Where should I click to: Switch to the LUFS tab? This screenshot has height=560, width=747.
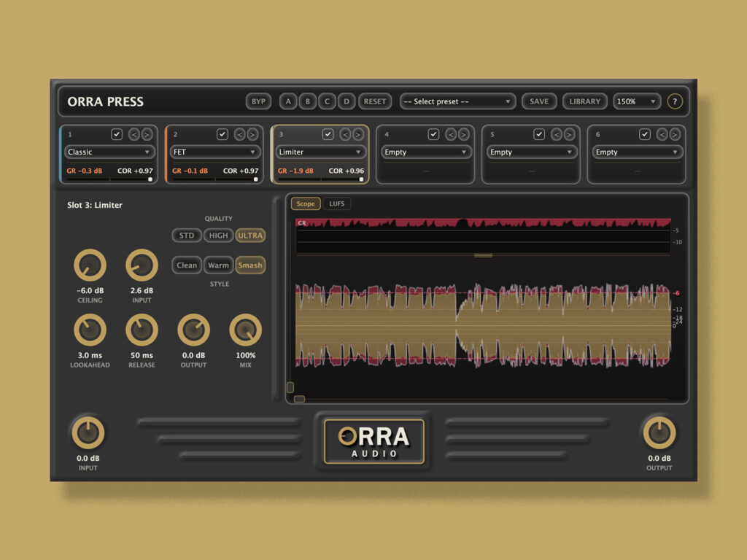pyautogui.click(x=337, y=204)
